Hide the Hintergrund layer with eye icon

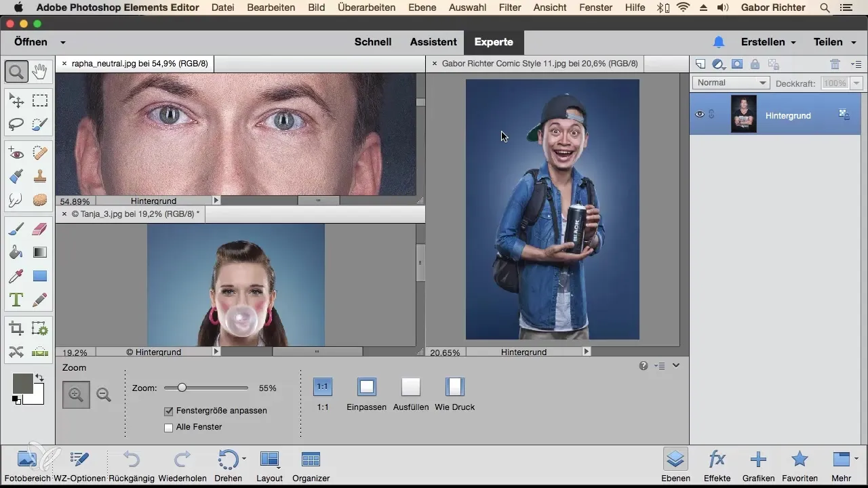coord(700,115)
